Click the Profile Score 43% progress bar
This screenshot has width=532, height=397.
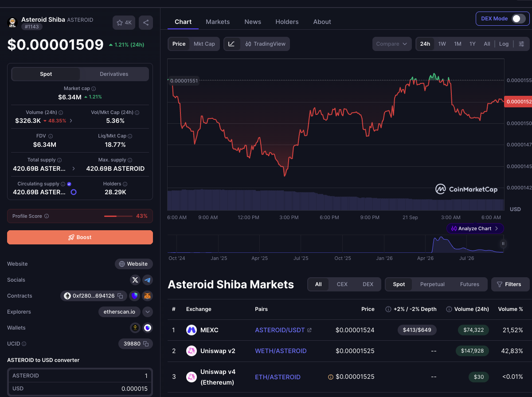118,216
